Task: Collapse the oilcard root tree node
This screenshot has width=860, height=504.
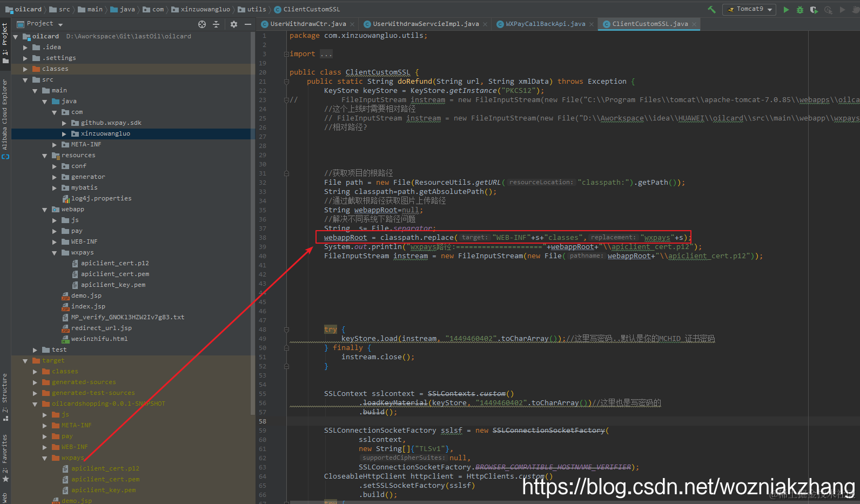Action: [16, 37]
